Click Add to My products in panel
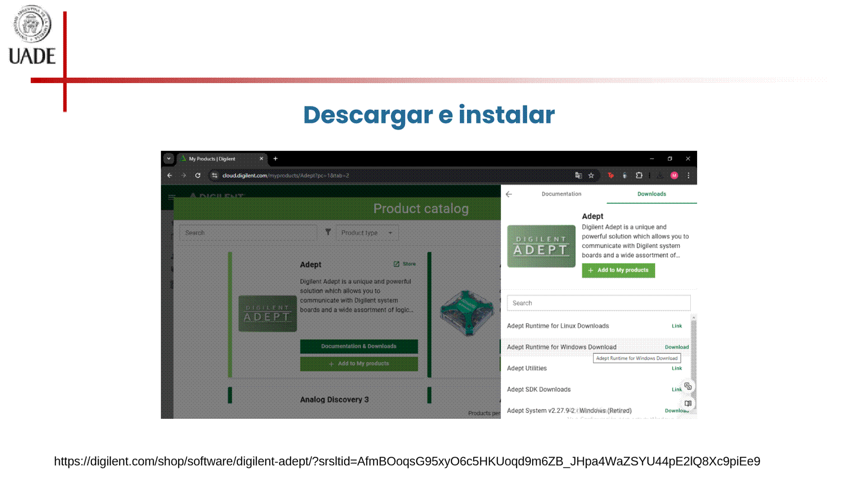Image resolution: width=868 pixels, height=488 pixels. [x=618, y=270]
